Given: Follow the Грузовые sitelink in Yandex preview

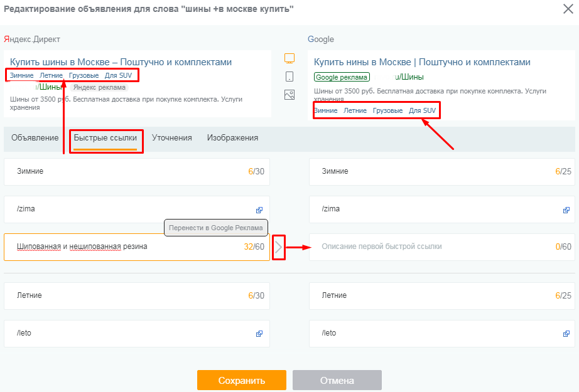Looking at the screenshot, I should tap(84, 76).
